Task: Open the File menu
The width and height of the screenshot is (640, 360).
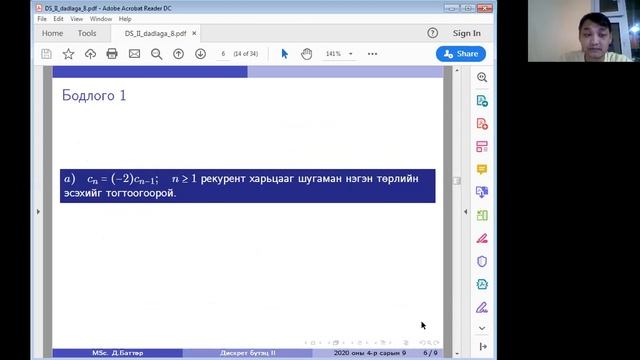Action: pos(42,19)
